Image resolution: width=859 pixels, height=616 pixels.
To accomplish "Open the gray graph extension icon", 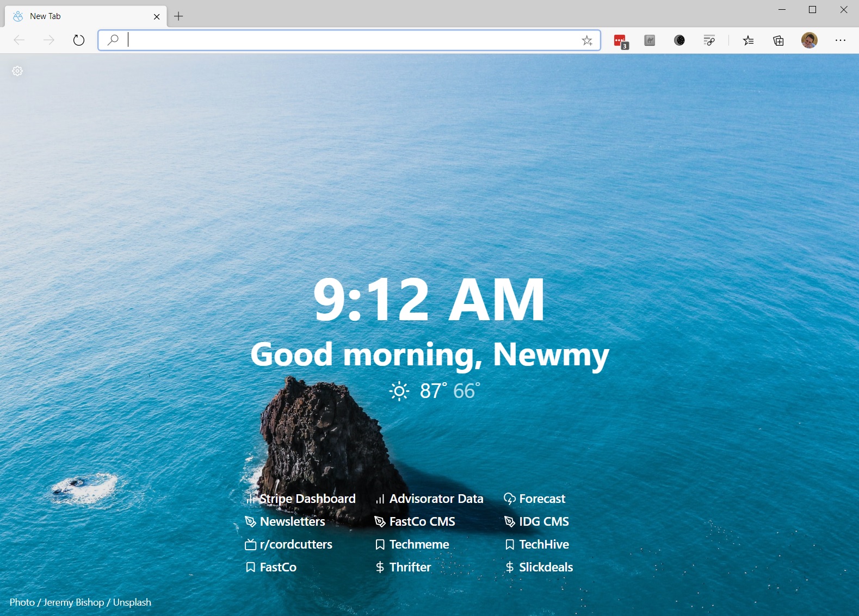I will (x=650, y=40).
